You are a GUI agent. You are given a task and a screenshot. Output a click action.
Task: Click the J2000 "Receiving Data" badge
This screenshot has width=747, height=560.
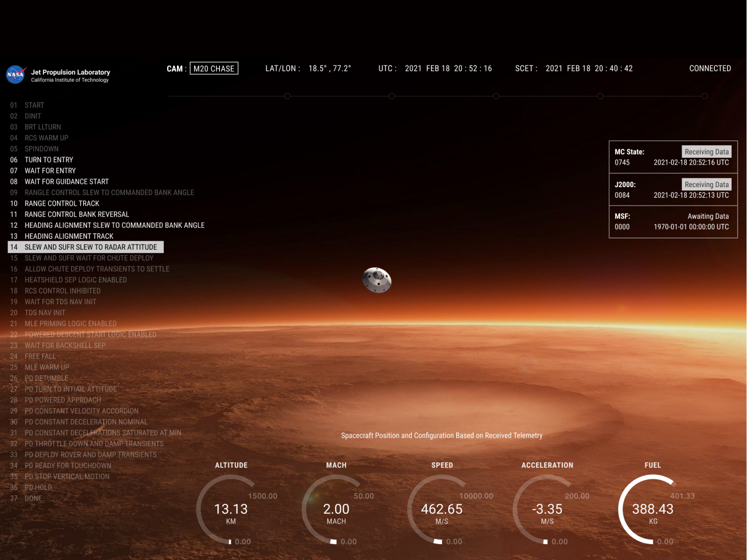click(x=706, y=184)
